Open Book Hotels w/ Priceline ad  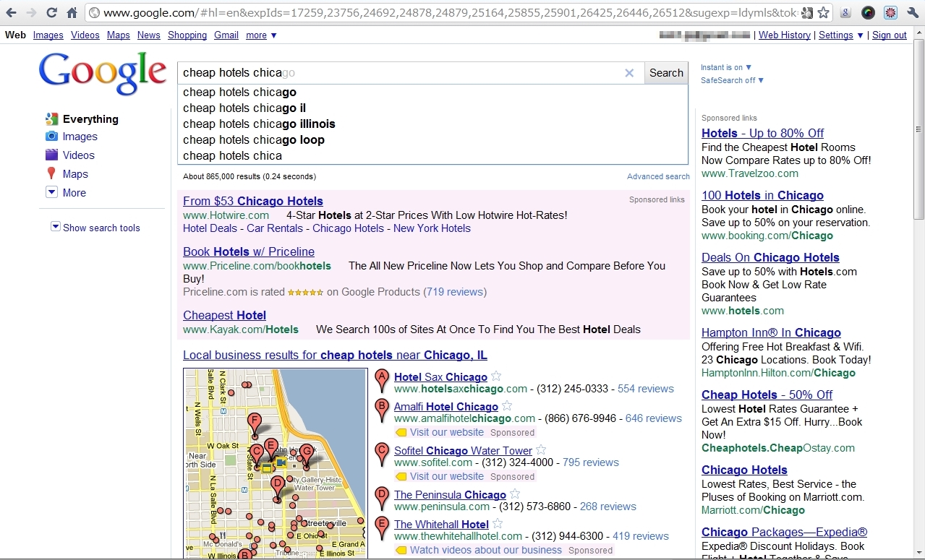coord(249,251)
